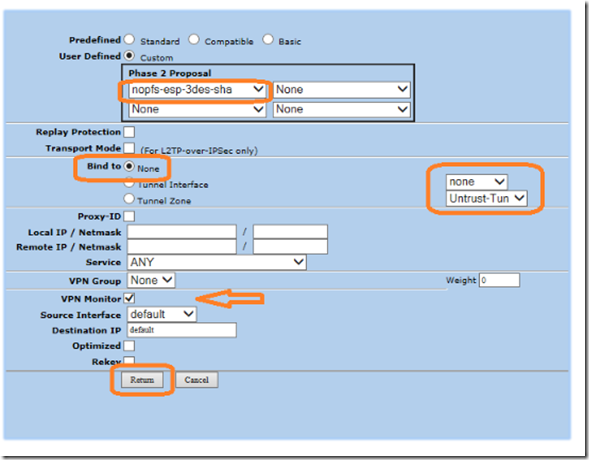This screenshot has height=460, width=589.
Task: Click the Weight input field
Action: [499, 280]
